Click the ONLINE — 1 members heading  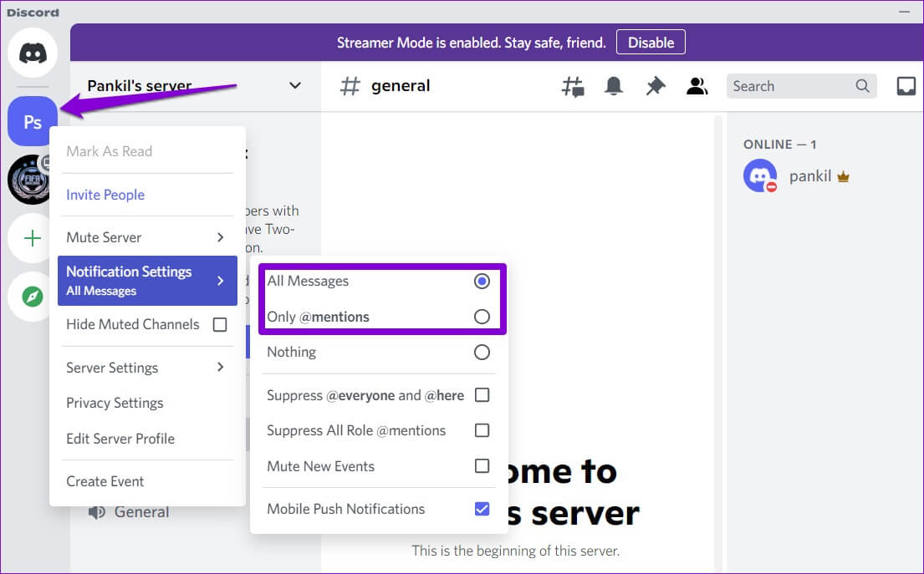(x=779, y=145)
